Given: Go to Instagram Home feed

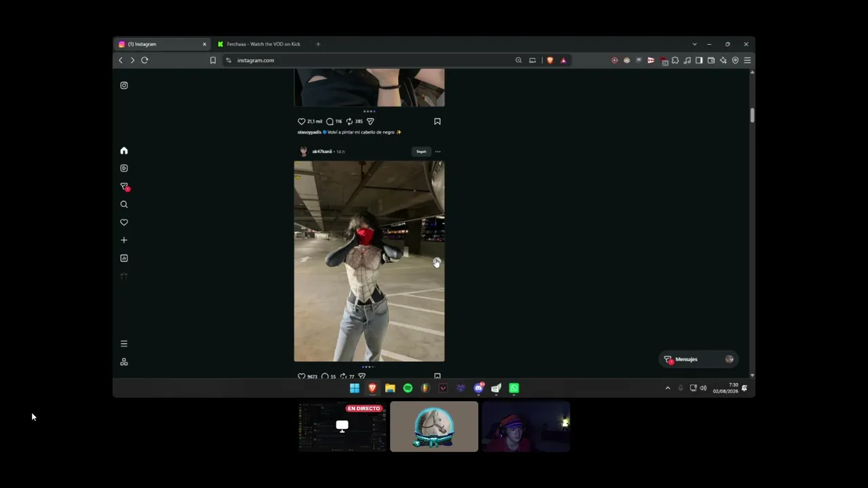Looking at the screenshot, I should coord(123,150).
